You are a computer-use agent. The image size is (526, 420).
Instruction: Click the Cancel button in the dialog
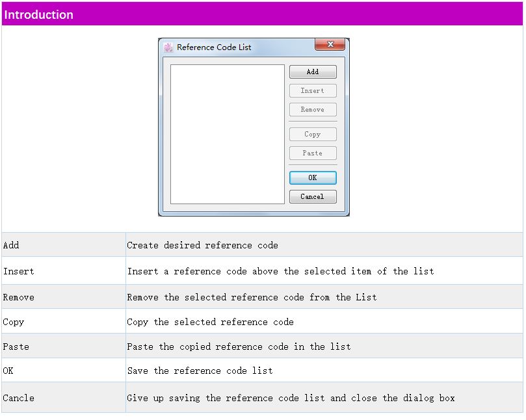313,197
